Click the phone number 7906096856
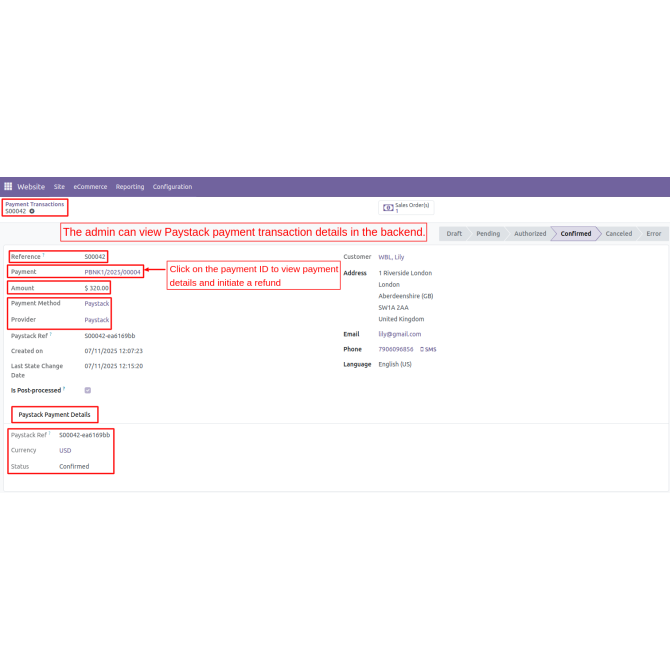 pyautogui.click(x=396, y=350)
